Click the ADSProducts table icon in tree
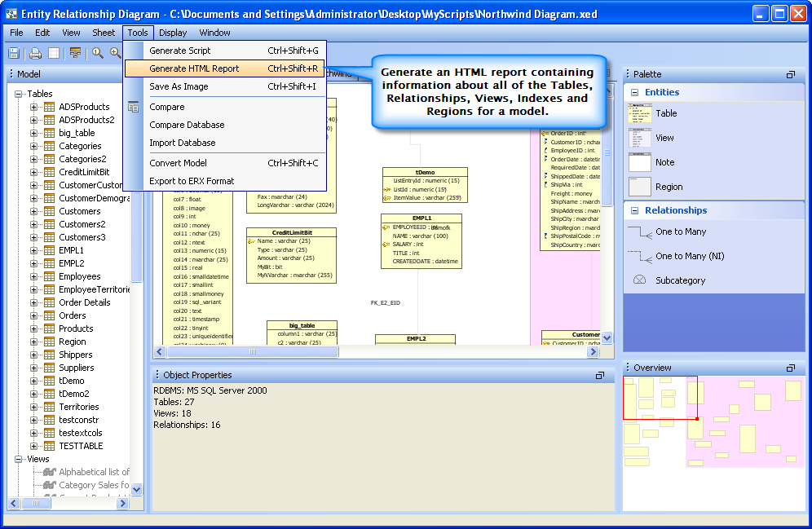 pos(49,107)
